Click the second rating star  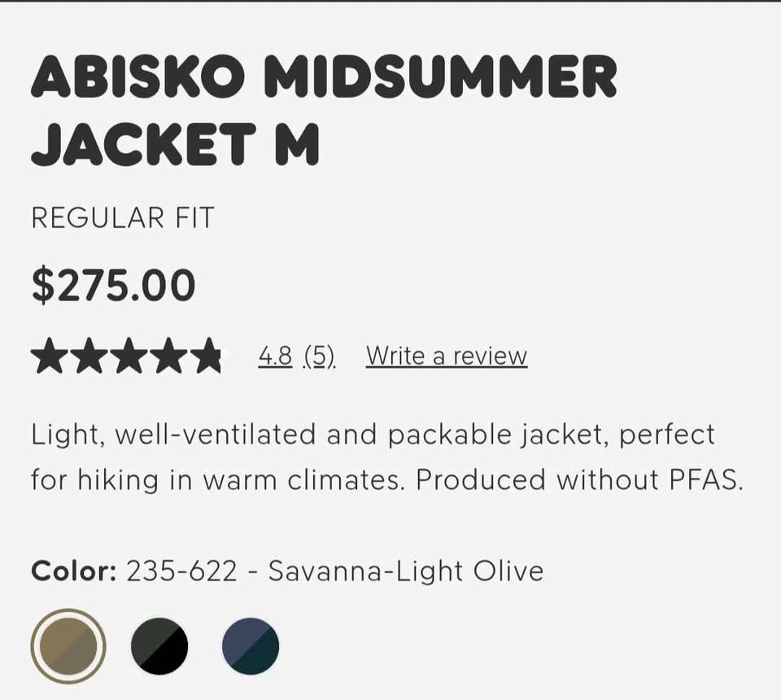coord(87,357)
